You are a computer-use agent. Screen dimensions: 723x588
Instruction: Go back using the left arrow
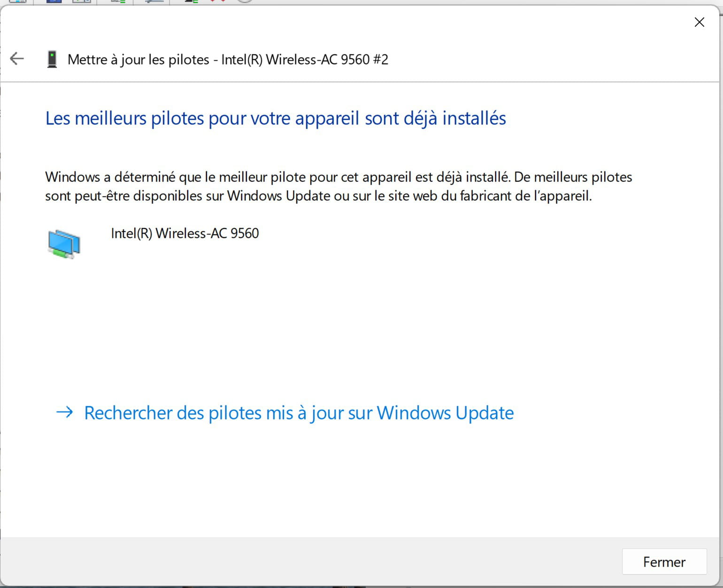pyautogui.click(x=17, y=59)
